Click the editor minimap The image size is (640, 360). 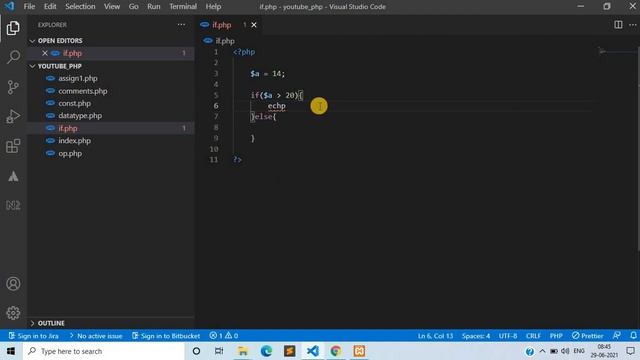coord(616,52)
